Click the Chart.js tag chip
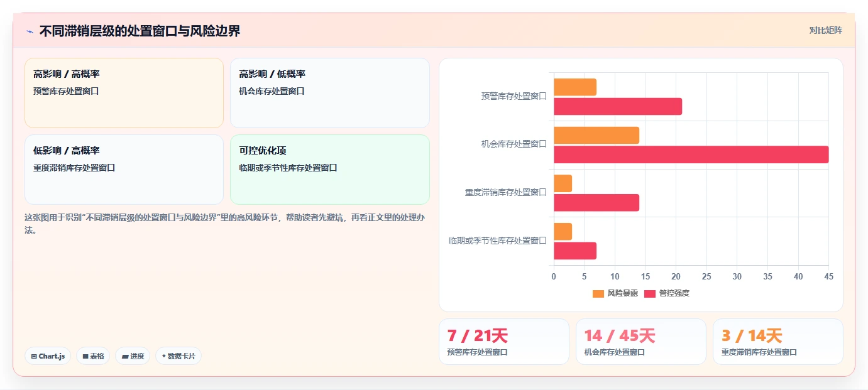The height and width of the screenshot is (390, 868). pyautogui.click(x=48, y=356)
